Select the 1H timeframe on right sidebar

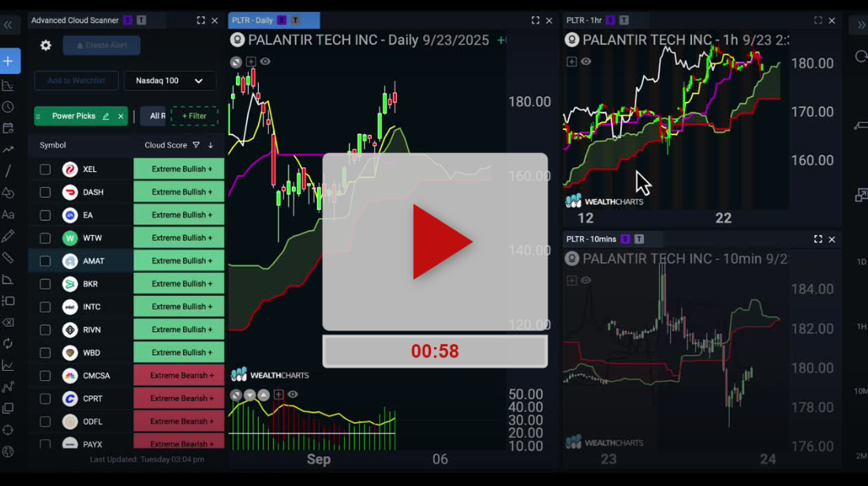[x=862, y=327]
